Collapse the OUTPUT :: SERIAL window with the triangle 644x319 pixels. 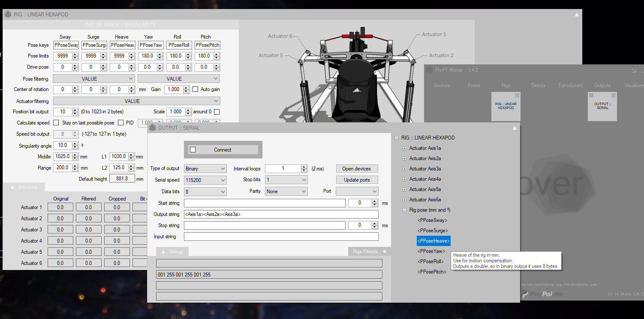pos(515,128)
